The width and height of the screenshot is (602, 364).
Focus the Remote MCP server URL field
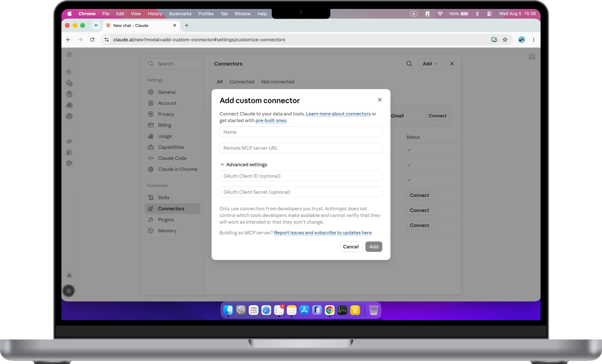point(301,148)
